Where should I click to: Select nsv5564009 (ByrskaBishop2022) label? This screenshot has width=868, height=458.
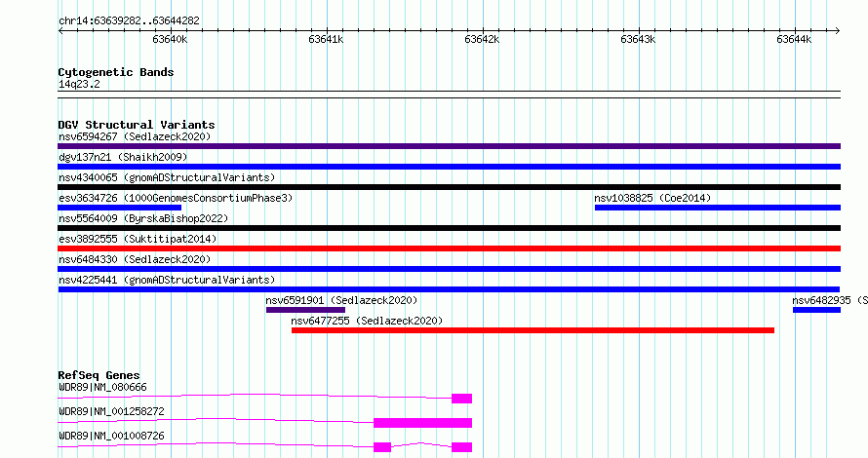143,218
